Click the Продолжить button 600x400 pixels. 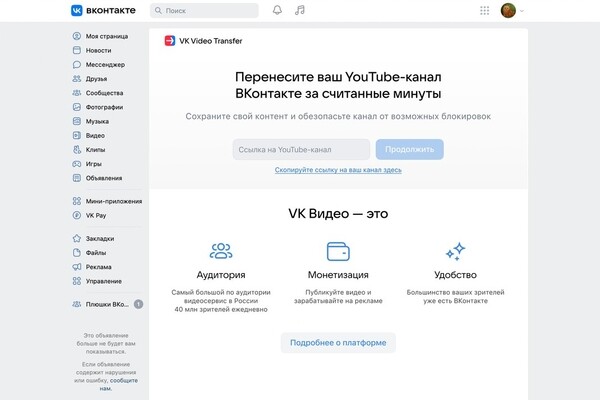point(409,149)
